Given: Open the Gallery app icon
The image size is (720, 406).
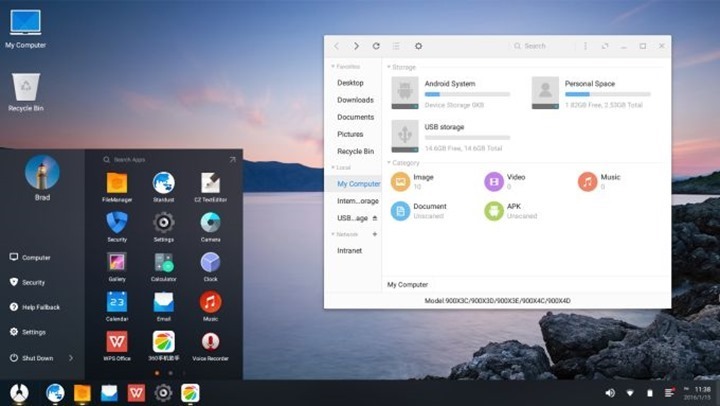Looking at the screenshot, I should click(x=117, y=262).
